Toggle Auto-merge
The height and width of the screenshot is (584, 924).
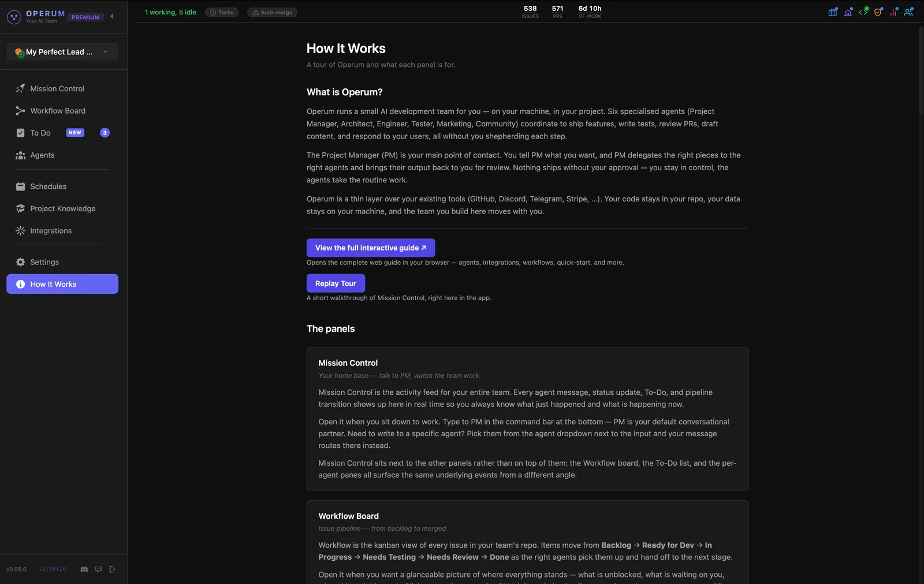272,12
